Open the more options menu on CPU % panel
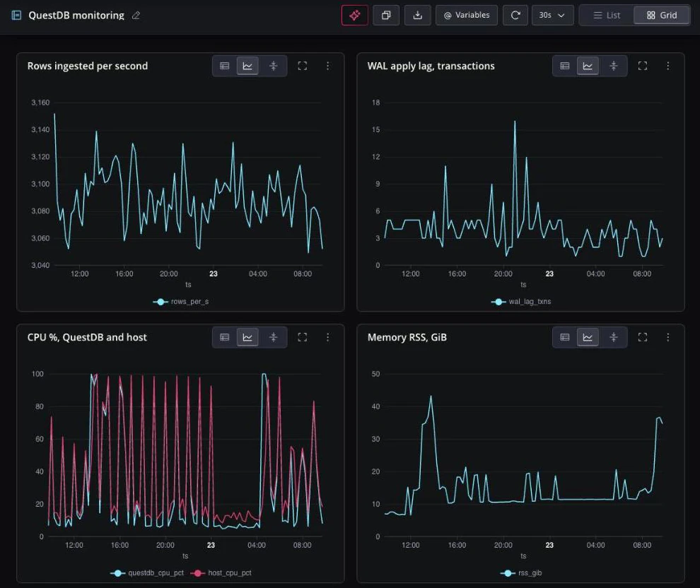The height and width of the screenshot is (588, 700). coord(327,337)
